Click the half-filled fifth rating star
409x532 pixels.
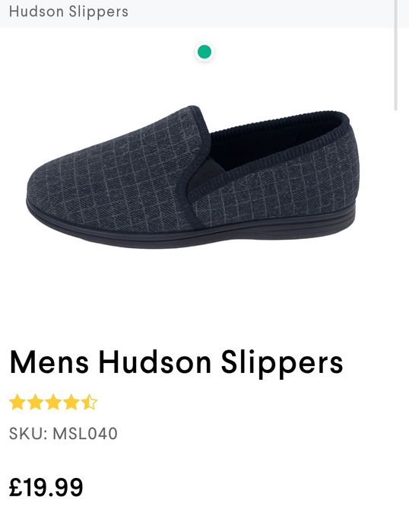89,403
